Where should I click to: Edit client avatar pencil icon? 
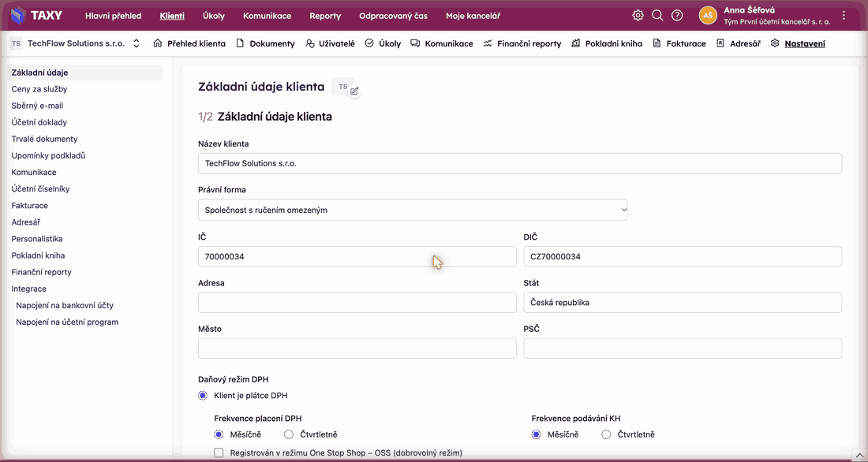tap(354, 91)
